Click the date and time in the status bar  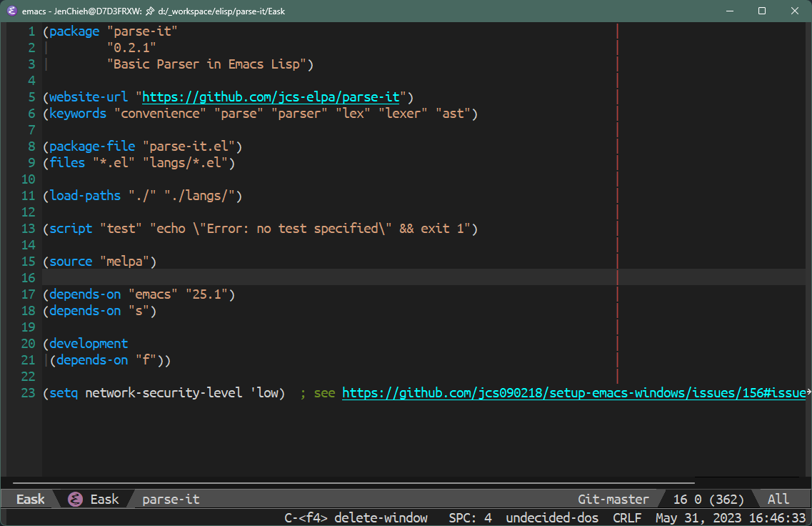click(731, 517)
